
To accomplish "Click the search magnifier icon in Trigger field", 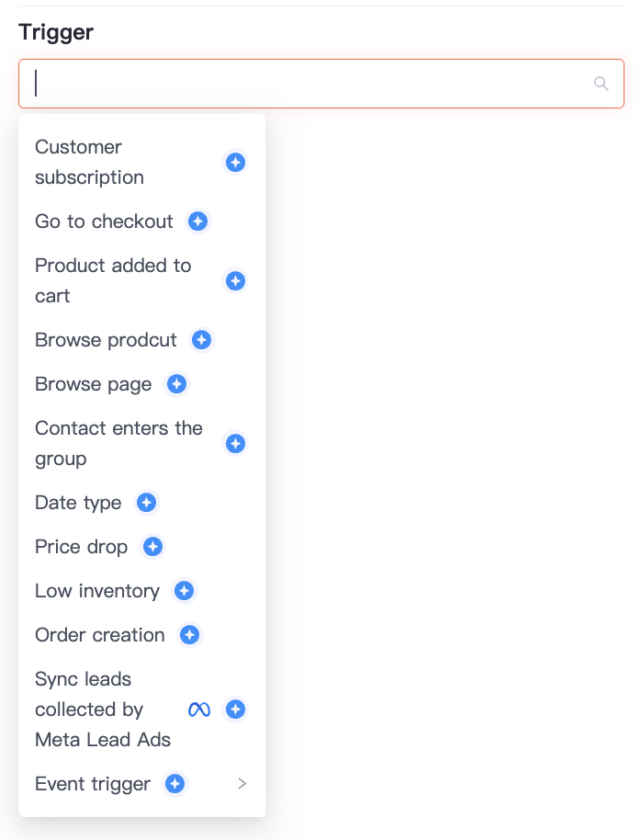I will click(601, 84).
